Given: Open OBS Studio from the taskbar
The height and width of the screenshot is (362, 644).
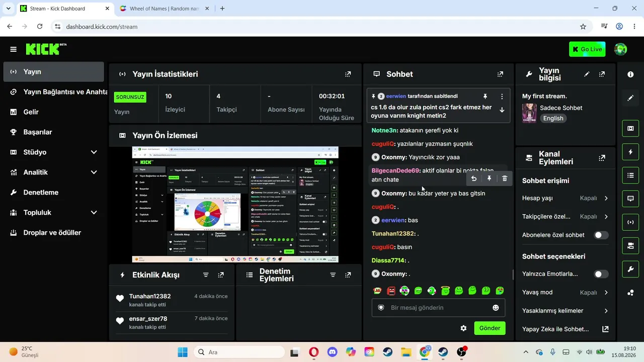Looking at the screenshot, I should pyautogui.click(x=461, y=352).
